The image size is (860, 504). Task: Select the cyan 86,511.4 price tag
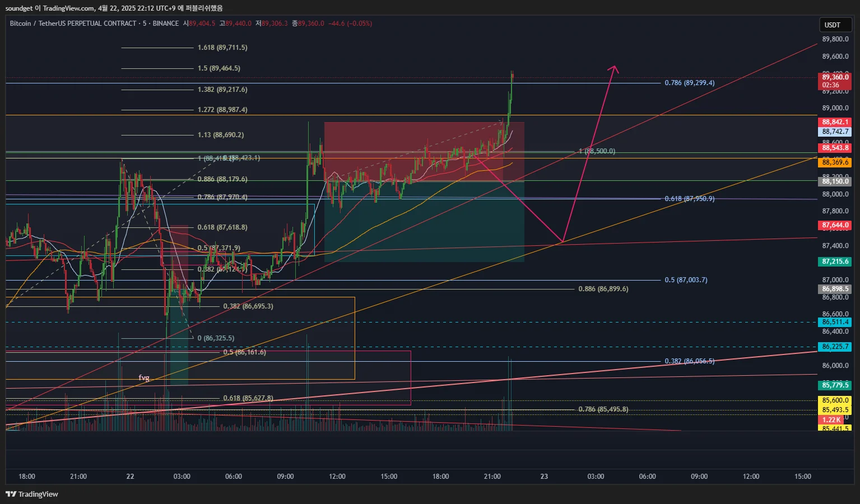click(835, 322)
